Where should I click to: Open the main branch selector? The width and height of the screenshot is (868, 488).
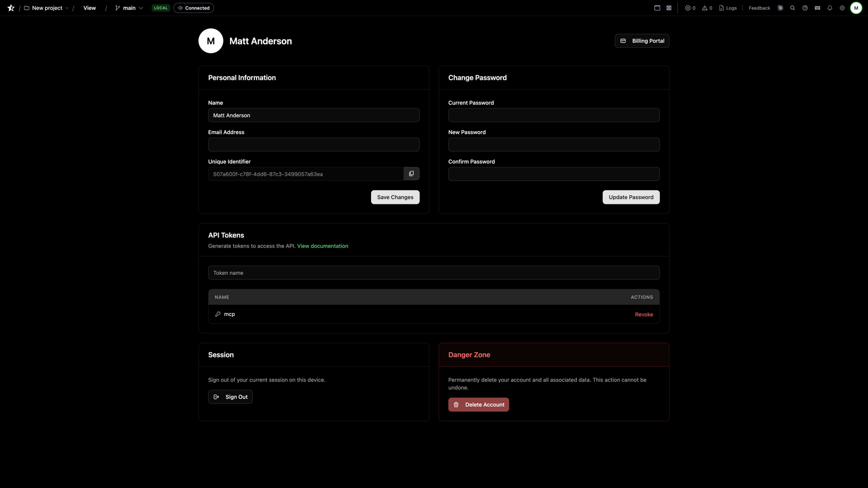pos(128,8)
